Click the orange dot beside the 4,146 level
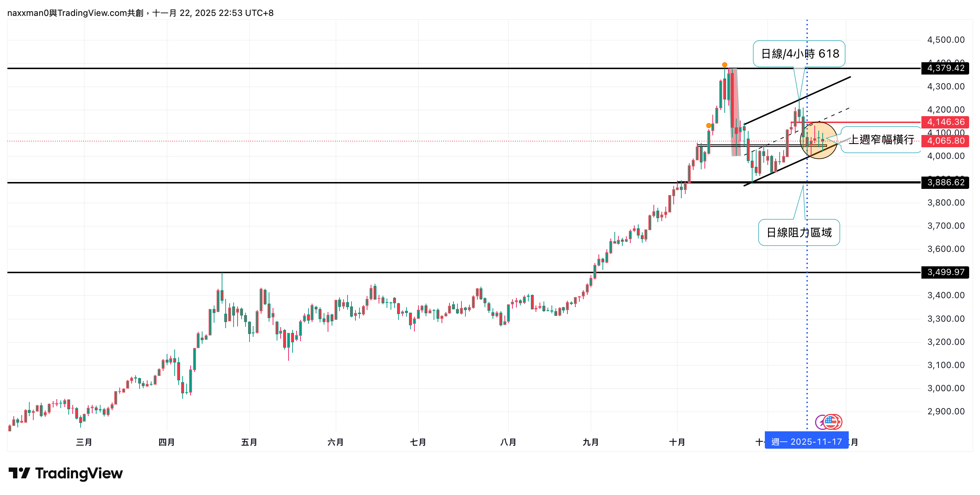 pos(709,126)
